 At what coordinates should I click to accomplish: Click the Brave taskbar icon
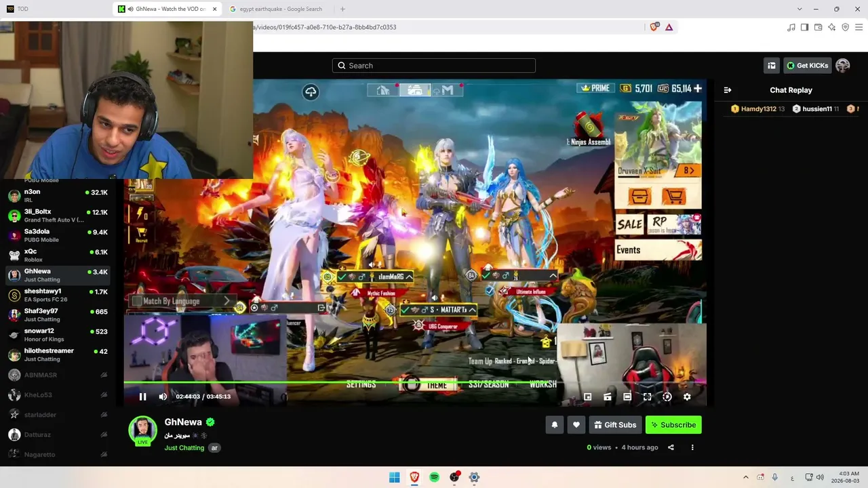(414, 477)
